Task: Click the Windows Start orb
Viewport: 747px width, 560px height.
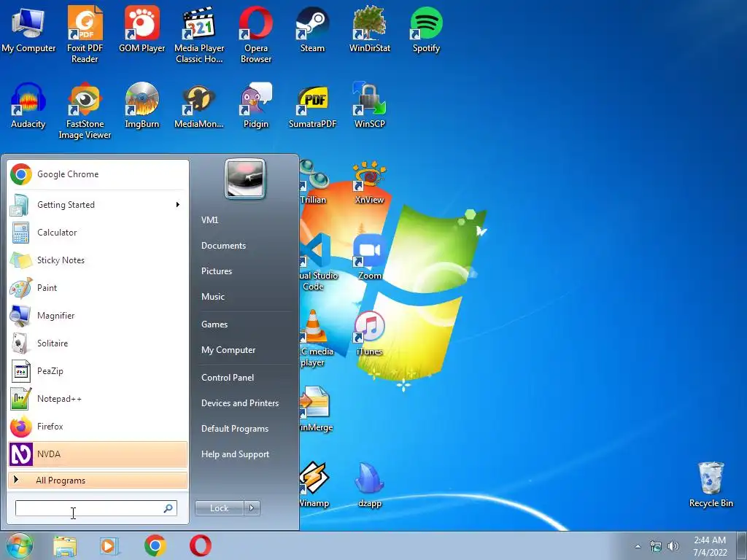Action: (20, 545)
